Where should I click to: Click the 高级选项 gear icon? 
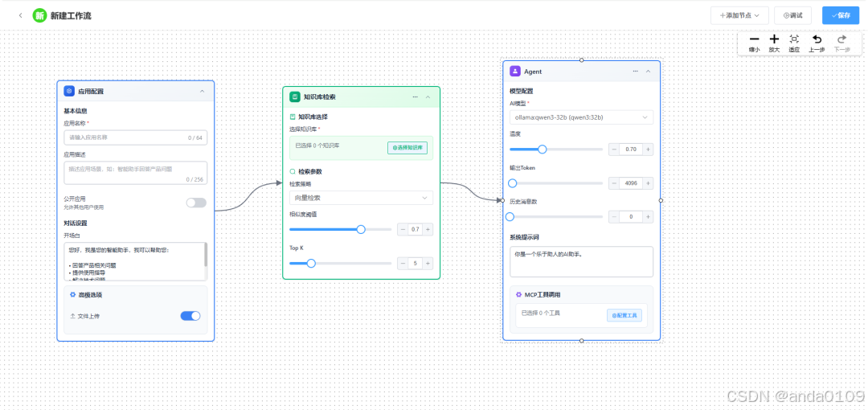click(72, 295)
